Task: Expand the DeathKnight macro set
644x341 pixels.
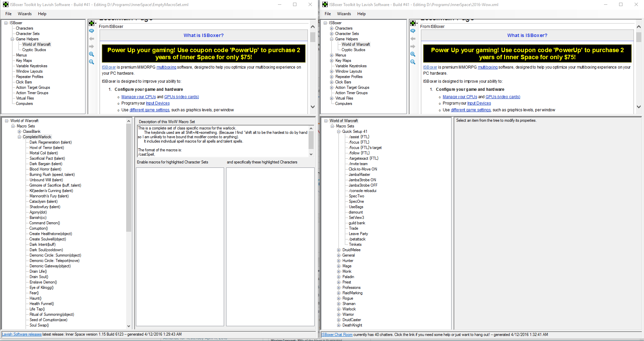Action: 339,325
